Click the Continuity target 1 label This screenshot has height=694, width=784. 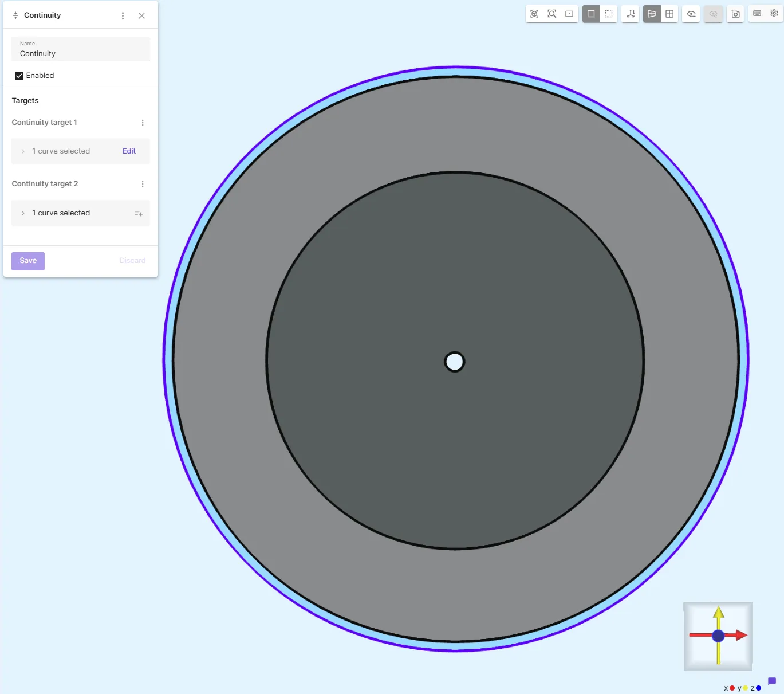tap(44, 123)
